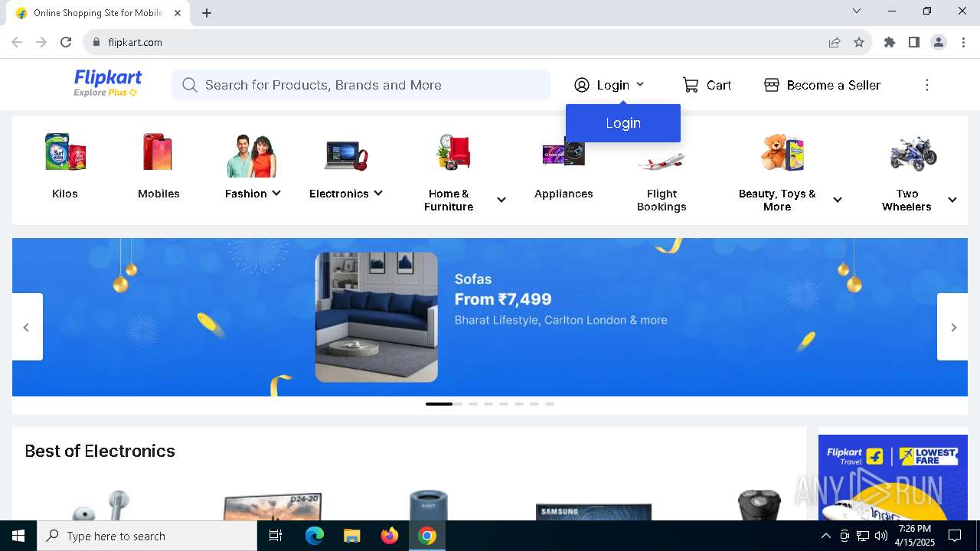Image resolution: width=980 pixels, height=551 pixels.
Task: Click the Windows taskbar search box
Action: coord(147,536)
